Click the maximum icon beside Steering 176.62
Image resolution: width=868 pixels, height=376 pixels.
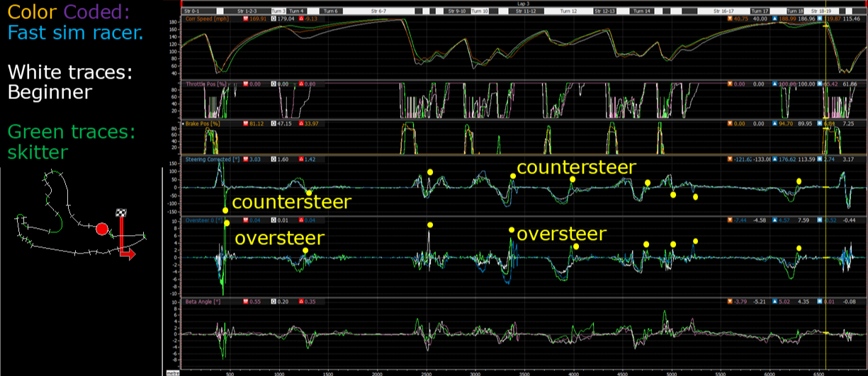[775, 159]
